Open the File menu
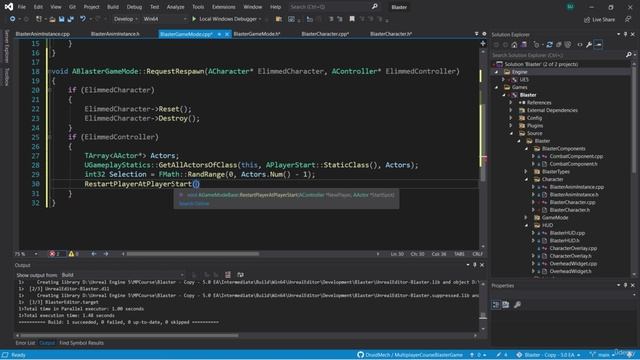The height and width of the screenshot is (360, 640). click(22, 7)
